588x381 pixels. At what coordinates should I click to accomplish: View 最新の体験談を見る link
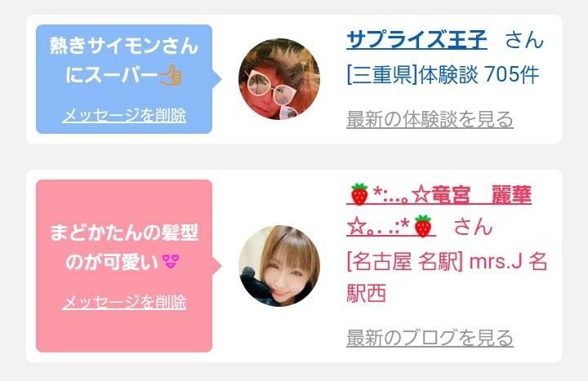pos(430,119)
